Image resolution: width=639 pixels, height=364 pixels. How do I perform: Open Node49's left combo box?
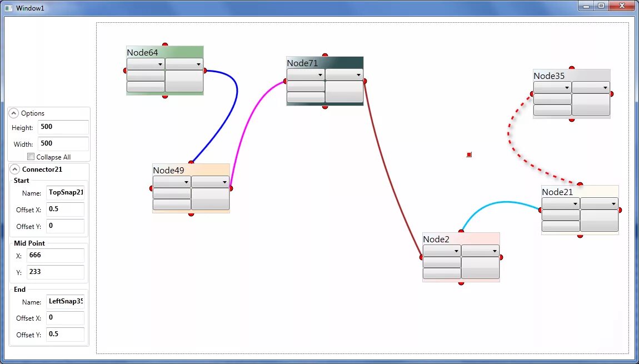click(x=172, y=181)
